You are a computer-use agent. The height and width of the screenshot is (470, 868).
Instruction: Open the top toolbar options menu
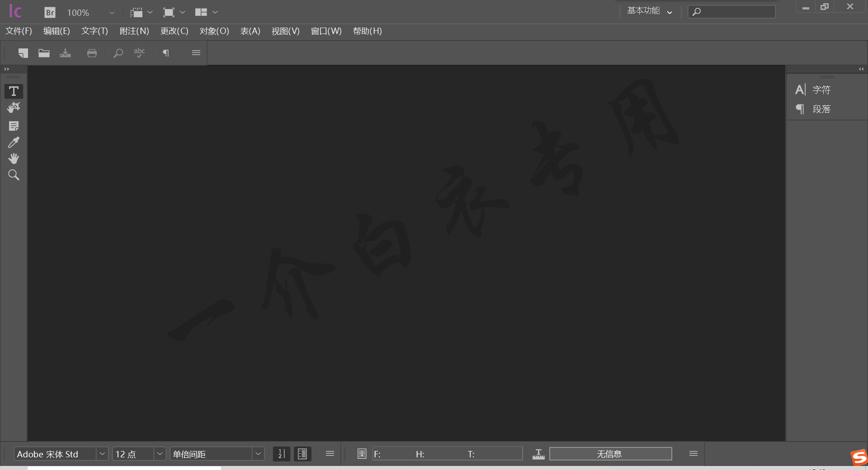click(x=196, y=52)
